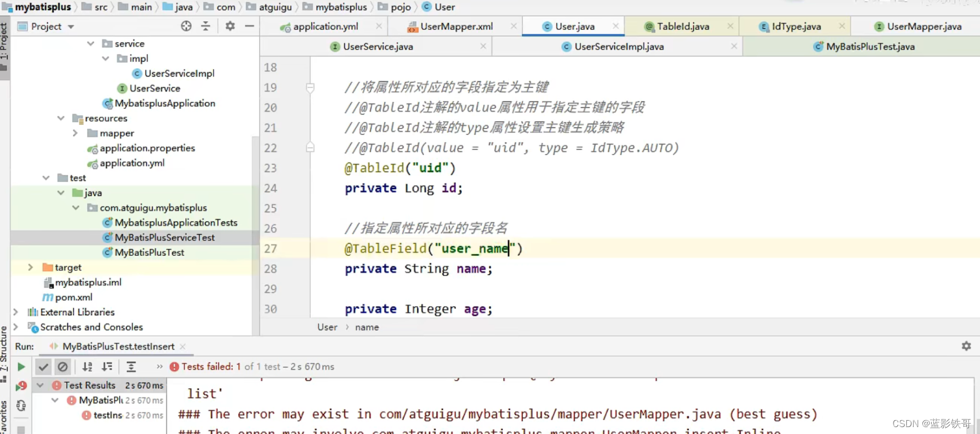Viewport: 980px width, 434px height.
Task: Expand External Libraries node
Action: coord(16,312)
